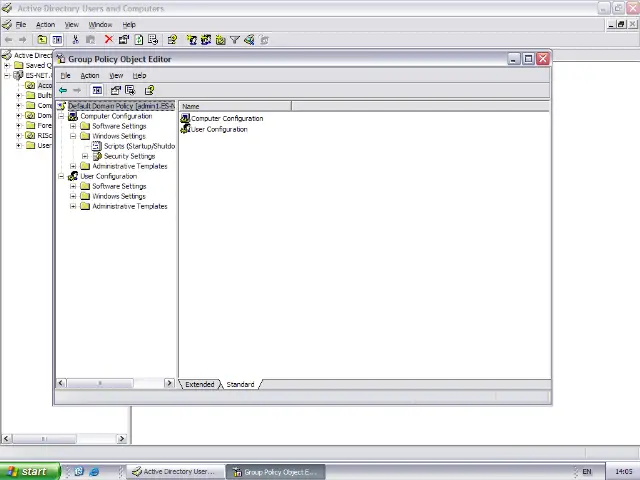Click the Scripts (Startup/Shutdown) icon in tree
The image size is (640, 480).
pyautogui.click(x=97, y=146)
